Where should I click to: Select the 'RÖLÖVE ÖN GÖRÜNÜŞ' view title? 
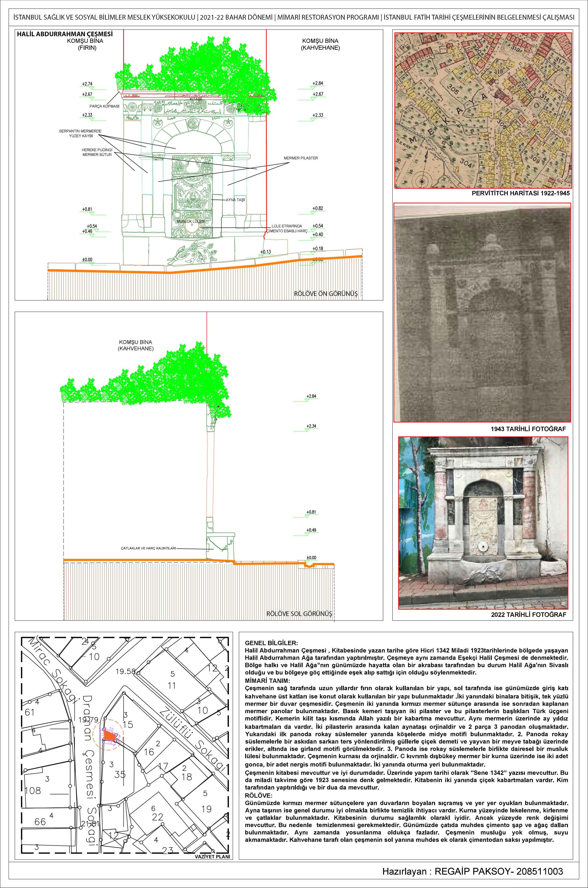[x=326, y=294]
